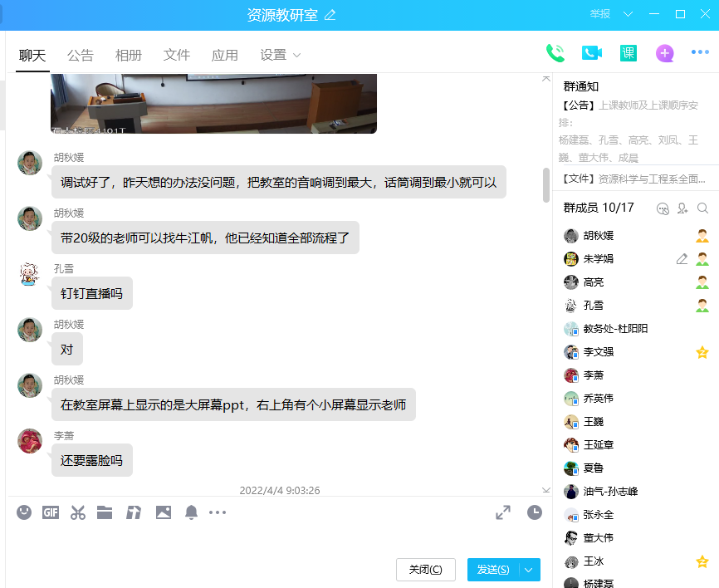This screenshot has width=719, height=588.
Task: Click the send image icon
Action: 164,512
